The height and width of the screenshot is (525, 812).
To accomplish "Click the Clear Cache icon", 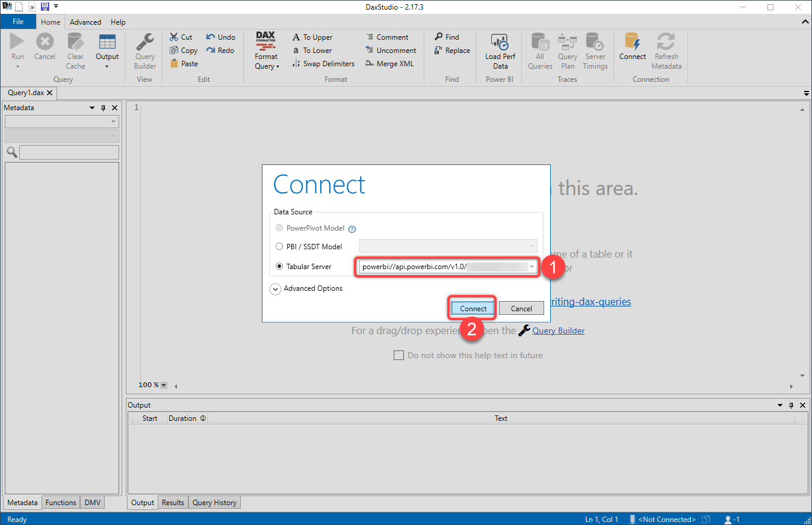I will [x=75, y=42].
